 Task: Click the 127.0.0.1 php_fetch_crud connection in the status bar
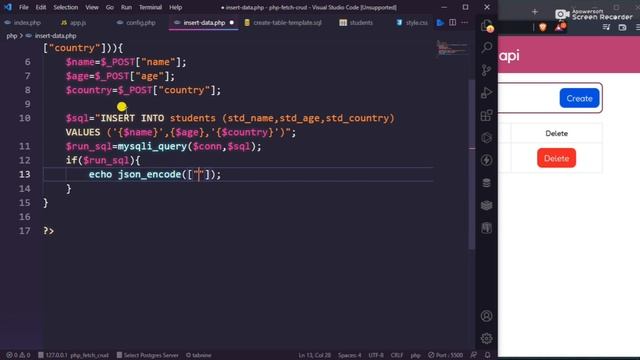click(x=73, y=355)
